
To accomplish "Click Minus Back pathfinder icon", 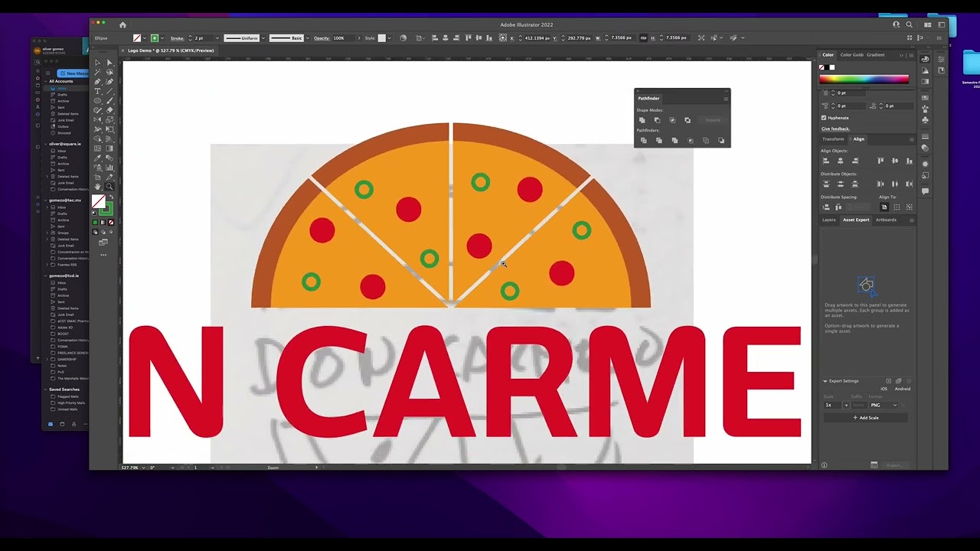I will click(721, 140).
